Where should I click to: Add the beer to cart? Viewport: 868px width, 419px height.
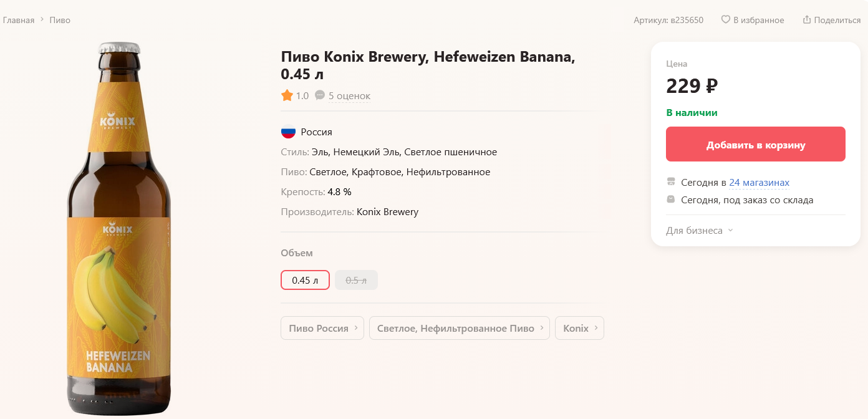[x=755, y=145]
